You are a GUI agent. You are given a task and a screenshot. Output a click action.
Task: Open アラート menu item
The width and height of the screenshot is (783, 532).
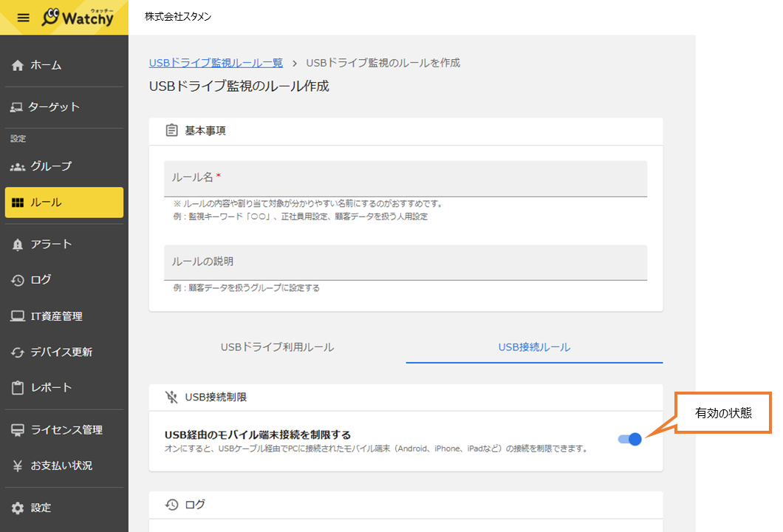[64, 245]
